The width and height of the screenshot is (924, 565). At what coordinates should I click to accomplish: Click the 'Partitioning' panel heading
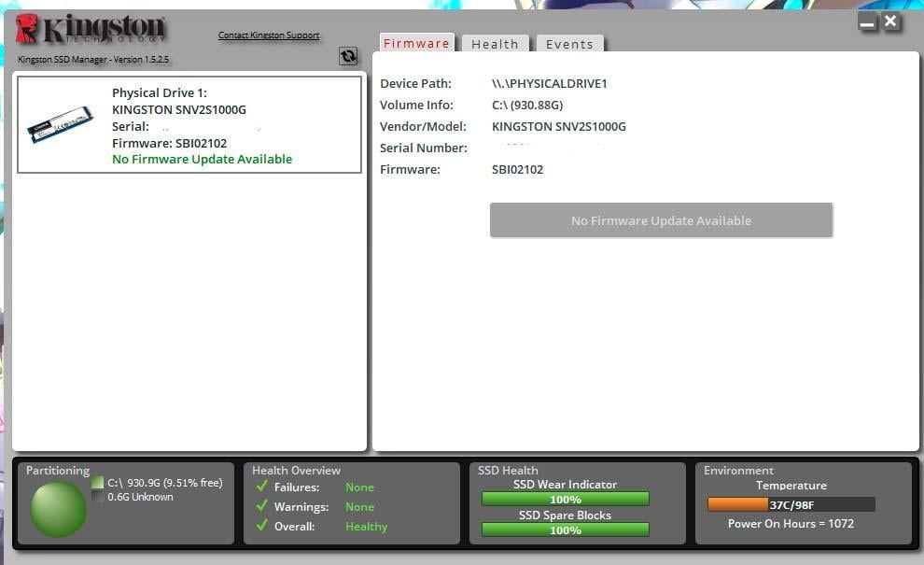coord(58,471)
